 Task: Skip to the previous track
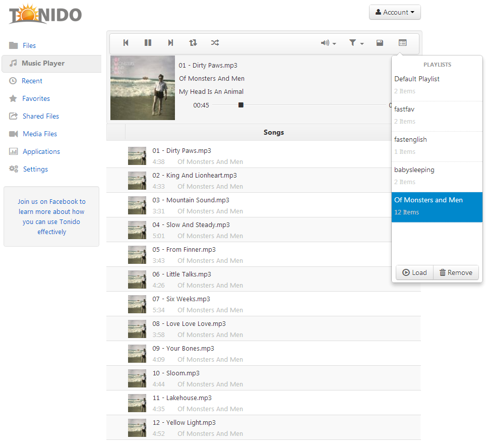pyautogui.click(x=126, y=43)
